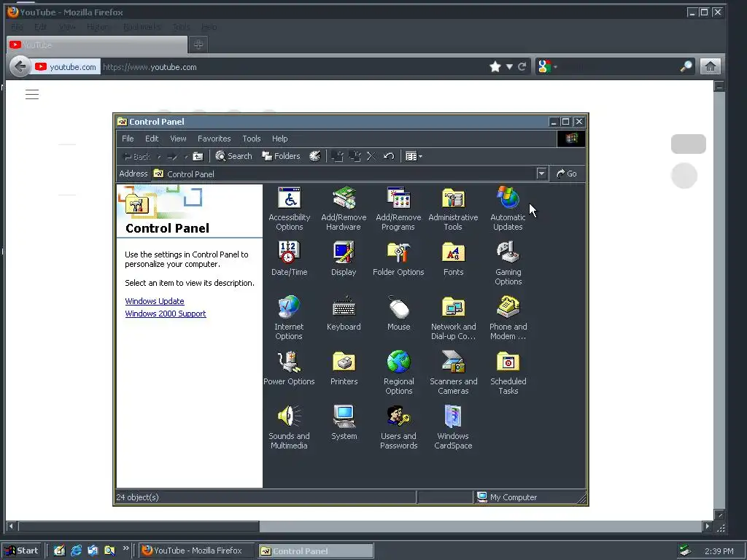747x560 pixels.
Task: Click the Undo toolbar icon
Action: click(389, 156)
